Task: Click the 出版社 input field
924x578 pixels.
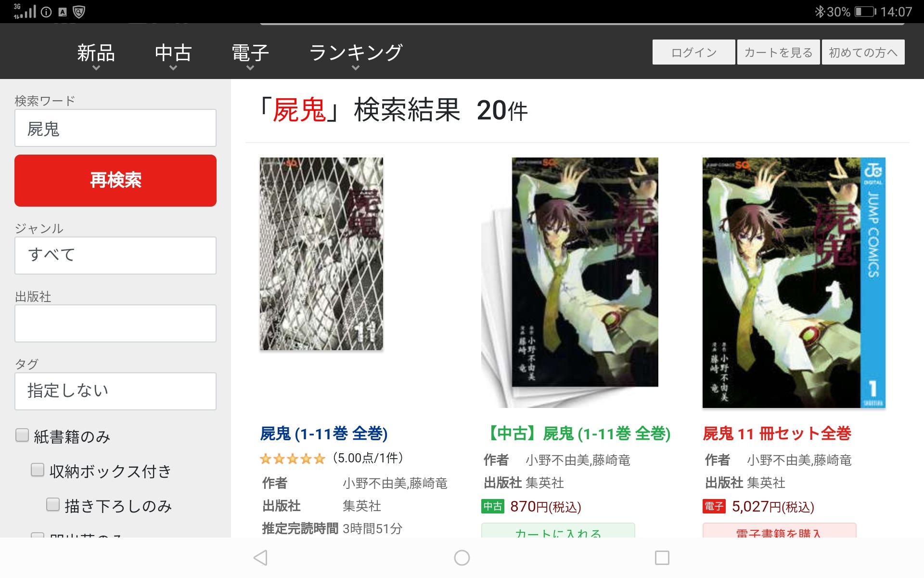Action: click(115, 323)
